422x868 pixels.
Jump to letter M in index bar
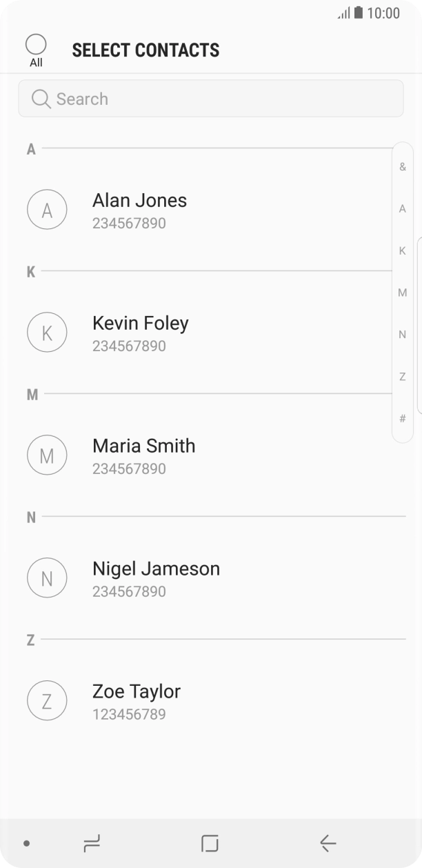tap(403, 293)
